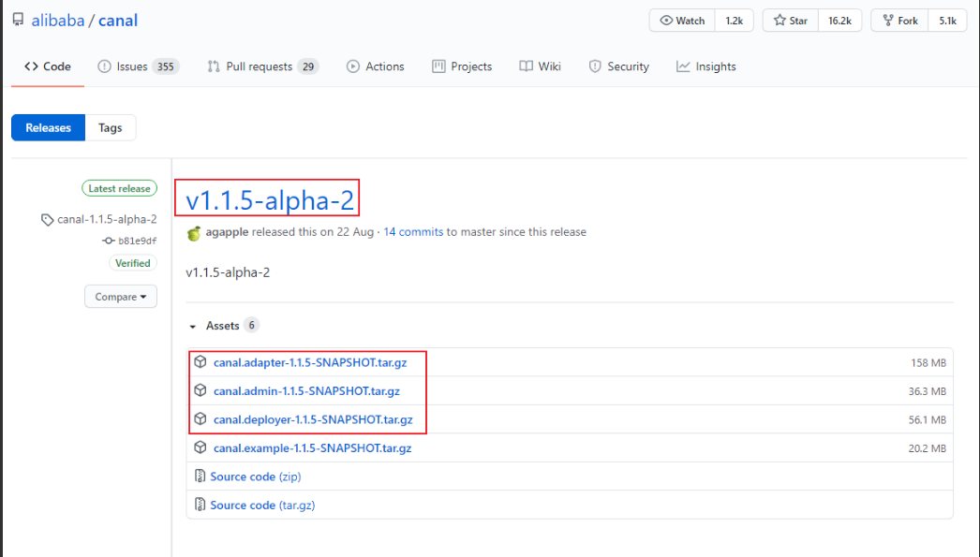This screenshot has height=557, width=980.
Task: Open the 1.2k watchers count
Action: click(x=735, y=21)
